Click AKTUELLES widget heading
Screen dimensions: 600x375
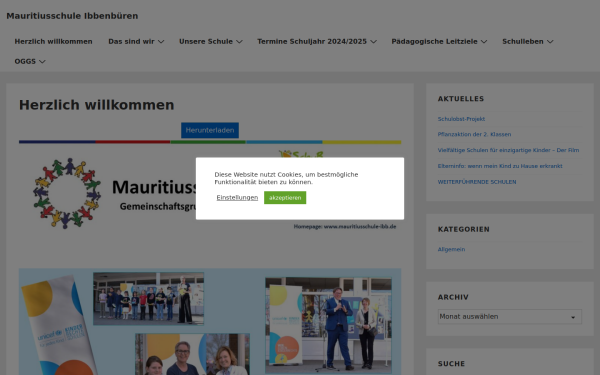coord(461,99)
